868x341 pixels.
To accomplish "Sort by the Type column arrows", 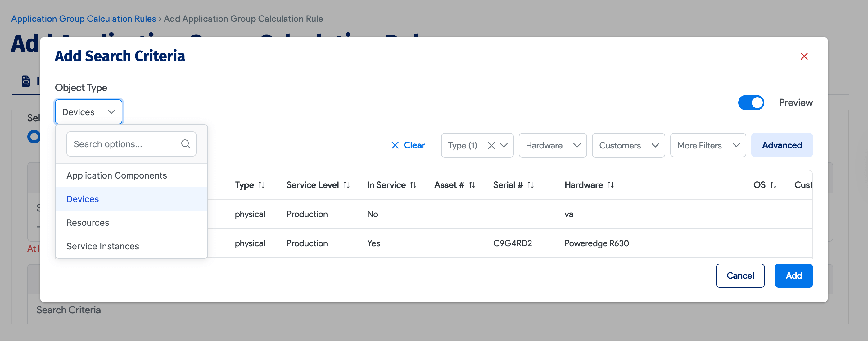I will pos(261,185).
